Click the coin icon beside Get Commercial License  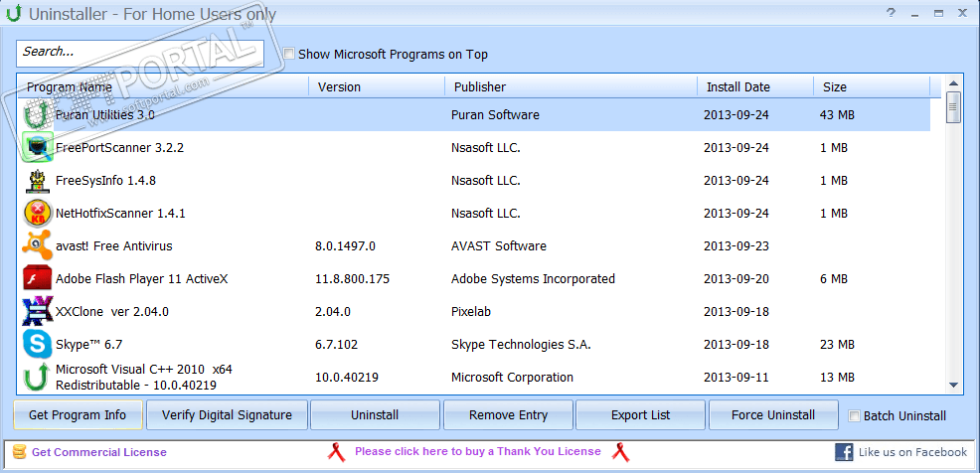(20, 452)
